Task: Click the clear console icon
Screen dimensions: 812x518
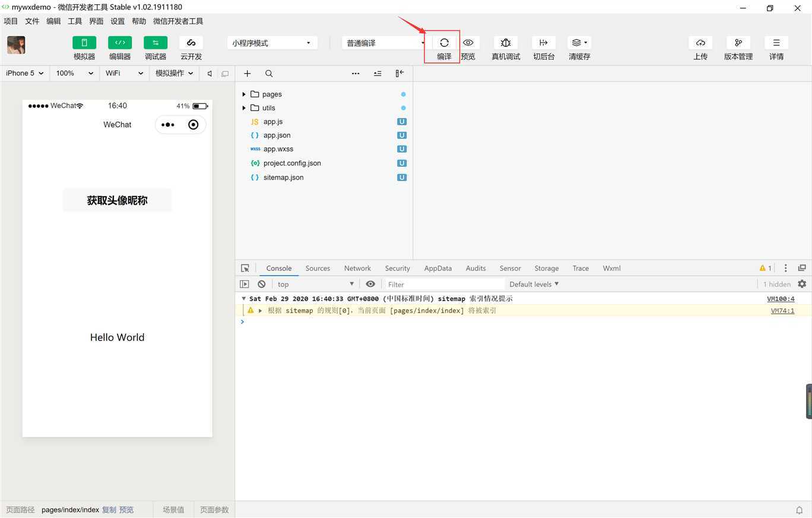Action: 261,284
